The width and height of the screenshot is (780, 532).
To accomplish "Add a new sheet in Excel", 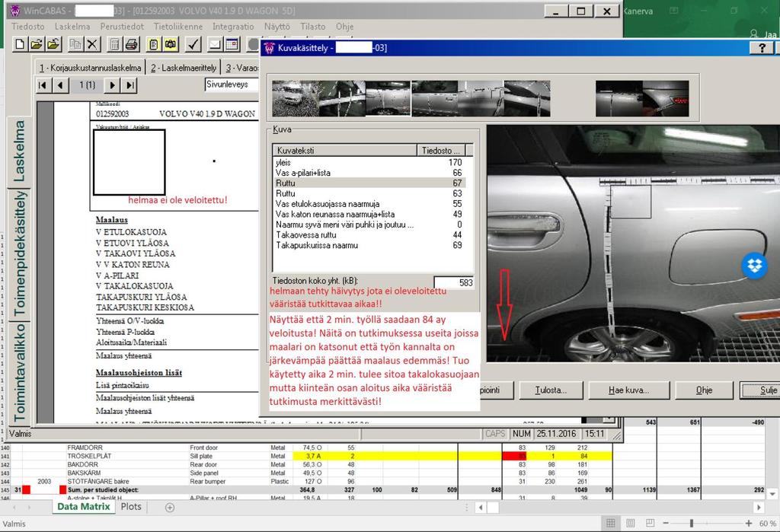I will (170, 507).
